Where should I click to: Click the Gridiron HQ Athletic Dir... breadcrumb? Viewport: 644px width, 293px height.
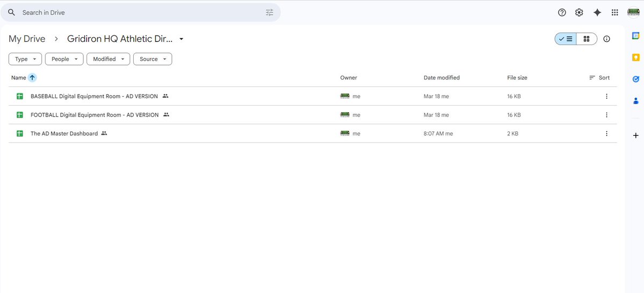(x=120, y=39)
